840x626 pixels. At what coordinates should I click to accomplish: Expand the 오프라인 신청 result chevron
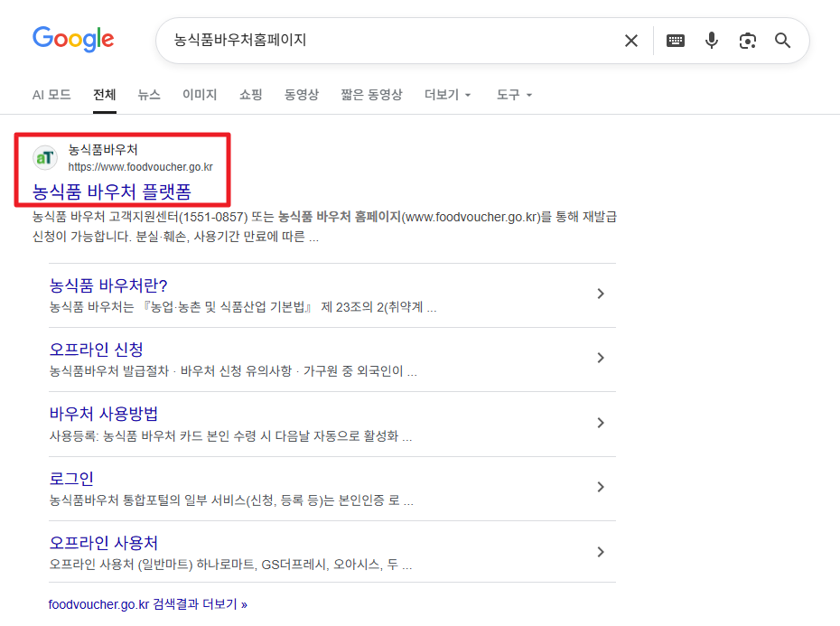tap(601, 358)
